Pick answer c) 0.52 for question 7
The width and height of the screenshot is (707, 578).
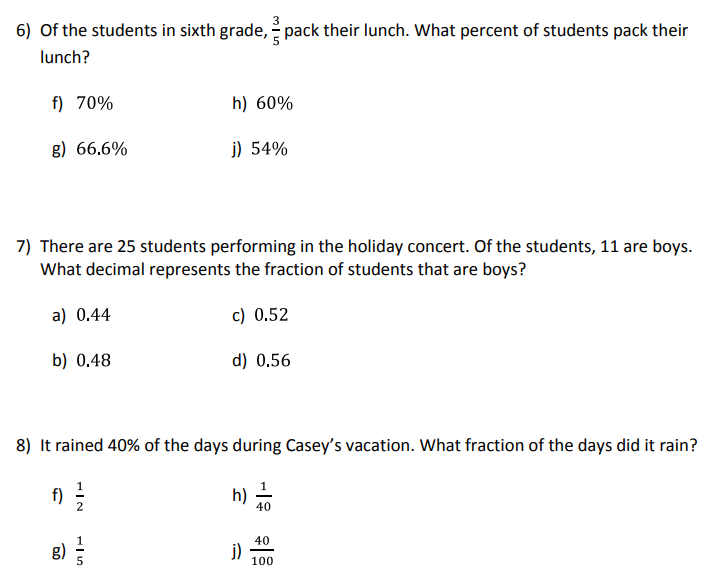click(260, 315)
